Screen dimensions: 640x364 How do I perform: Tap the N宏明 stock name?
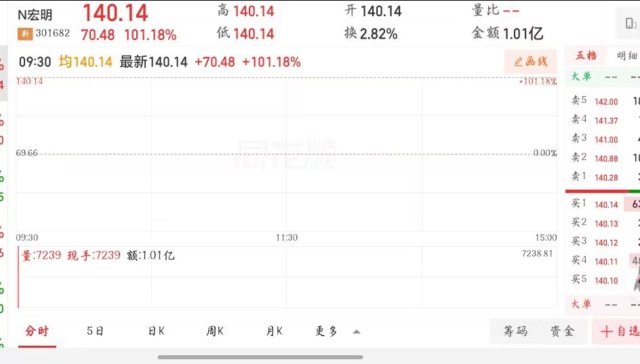(x=35, y=14)
